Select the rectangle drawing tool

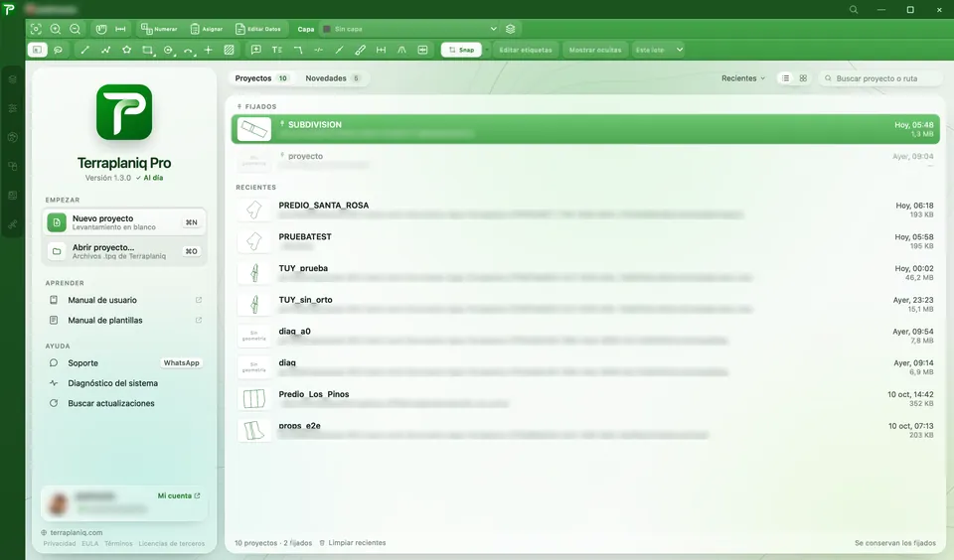[x=147, y=50]
